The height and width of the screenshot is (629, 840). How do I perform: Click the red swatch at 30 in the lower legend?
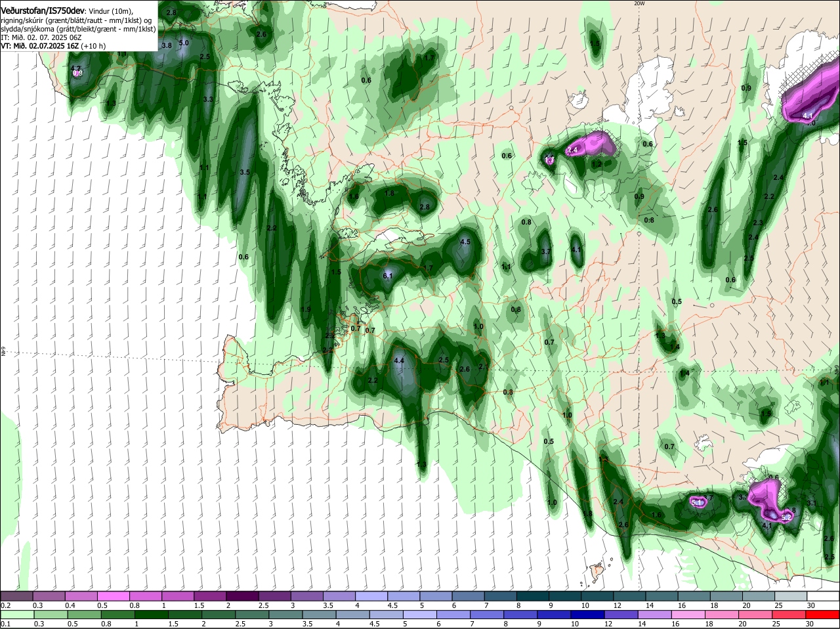tap(823, 615)
